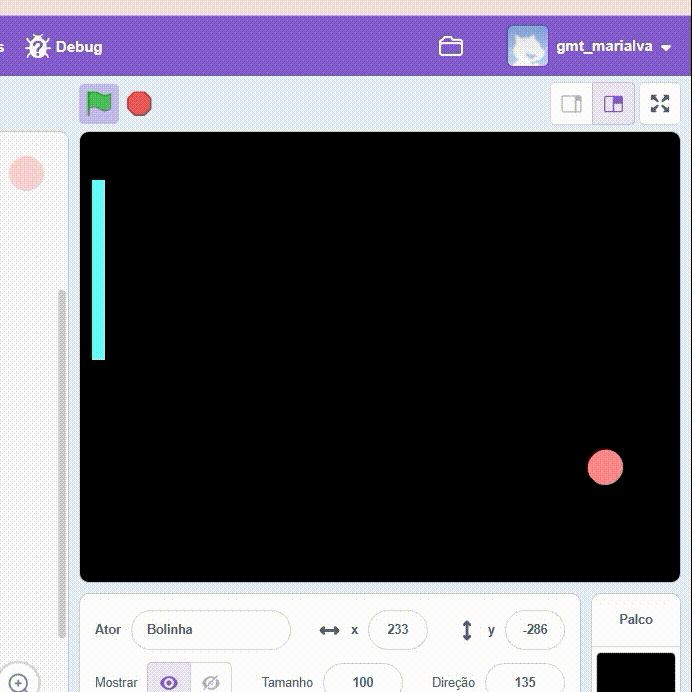Screen dimensions: 692x692
Task: Click the pink ball watermark in workspace
Action: click(x=26, y=173)
